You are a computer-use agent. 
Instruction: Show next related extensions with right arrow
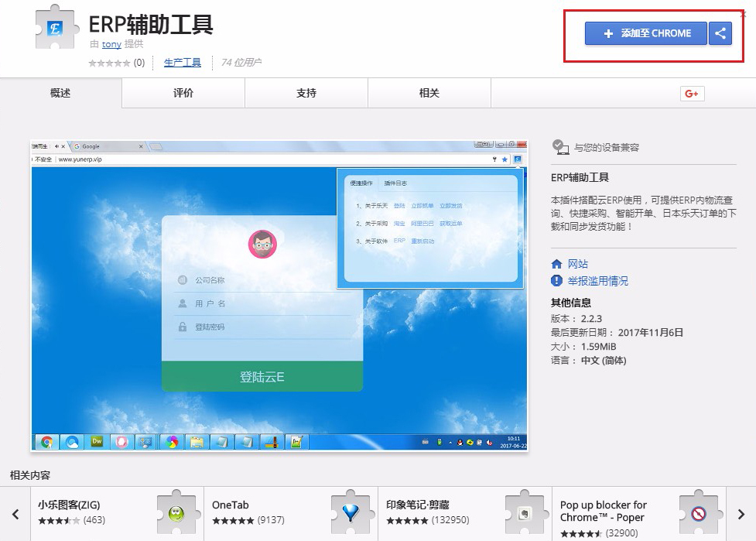pyautogui.click(x=741, y=514)
